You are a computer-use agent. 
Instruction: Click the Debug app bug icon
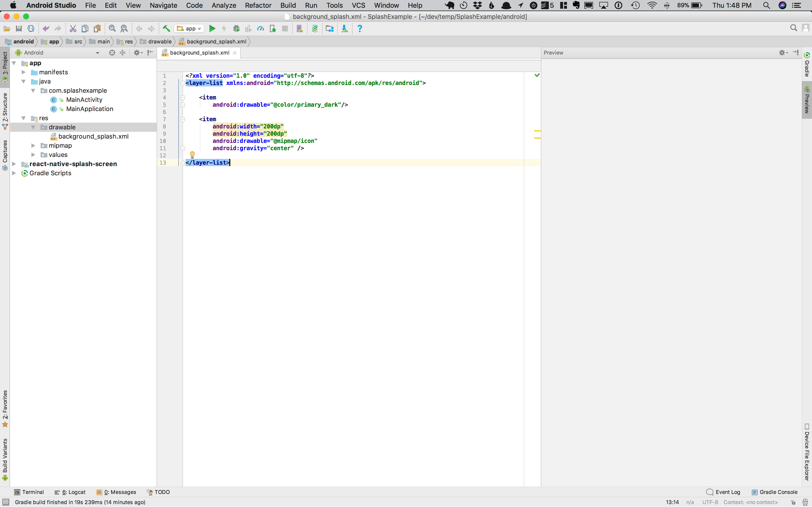click(x=236, y=29)
